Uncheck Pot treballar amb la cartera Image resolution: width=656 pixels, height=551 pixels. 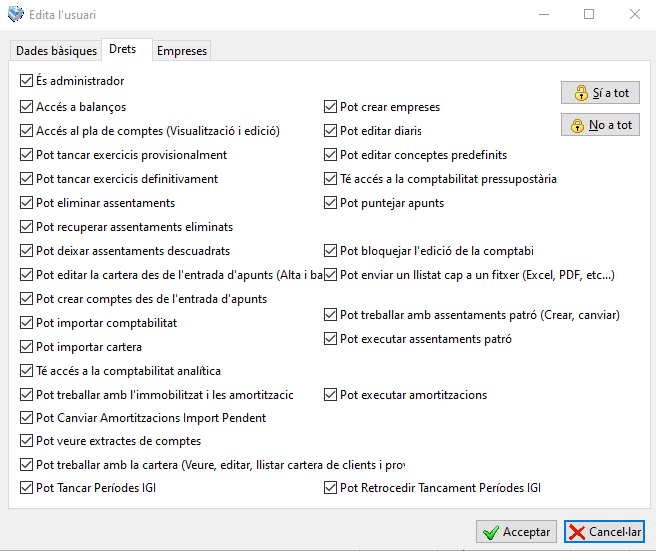pos(26,464)
